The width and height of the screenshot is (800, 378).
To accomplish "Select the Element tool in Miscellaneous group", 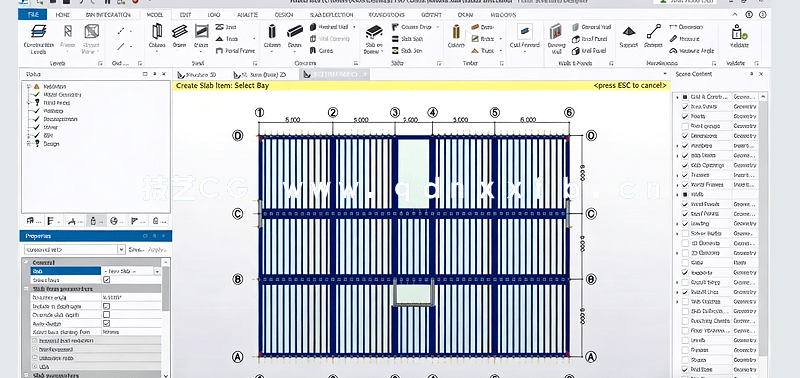I will point(653,37).
